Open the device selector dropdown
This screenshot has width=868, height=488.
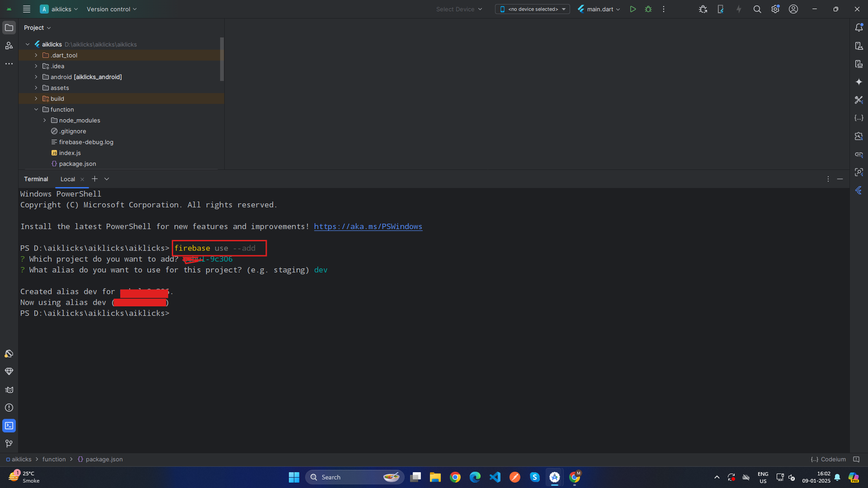[532, 9]
